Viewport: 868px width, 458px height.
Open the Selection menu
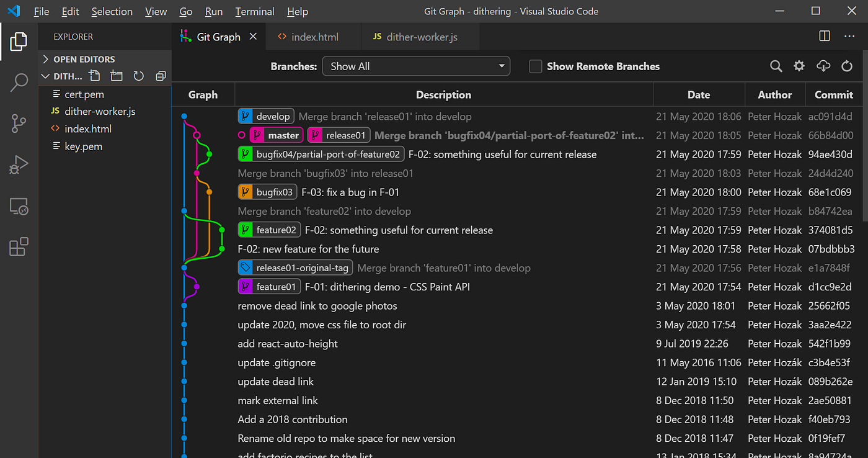(x=112, y=12)
